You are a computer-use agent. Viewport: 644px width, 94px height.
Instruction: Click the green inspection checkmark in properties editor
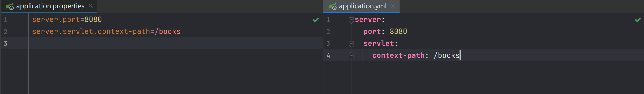316,20
